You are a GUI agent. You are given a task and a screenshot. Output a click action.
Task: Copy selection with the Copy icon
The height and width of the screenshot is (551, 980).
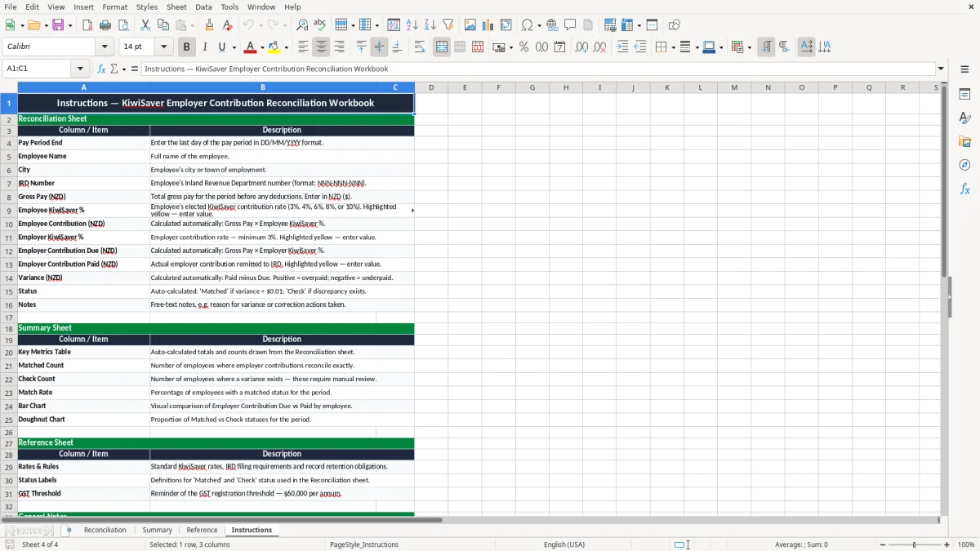tap(163, 25)
